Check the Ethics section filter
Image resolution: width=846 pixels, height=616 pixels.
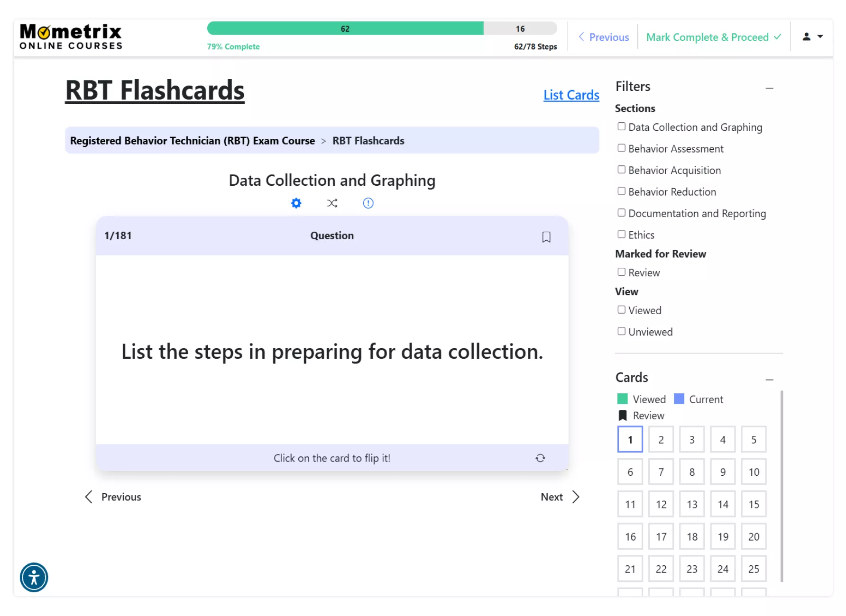(621, 235)
